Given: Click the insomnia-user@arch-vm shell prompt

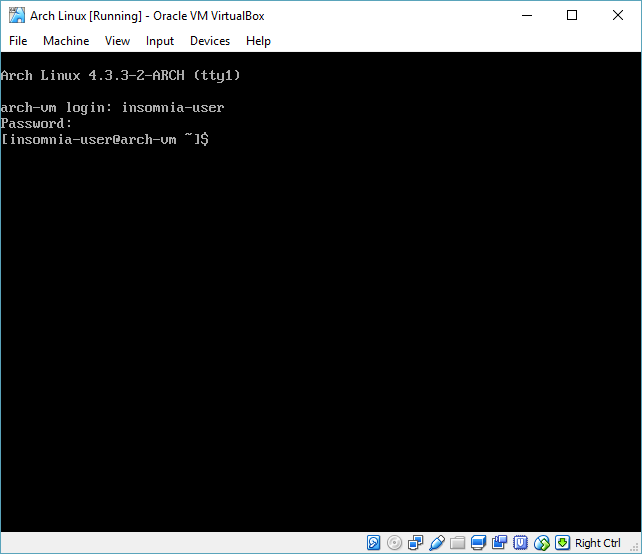Looking at the screenshot, I should point(105,139).
